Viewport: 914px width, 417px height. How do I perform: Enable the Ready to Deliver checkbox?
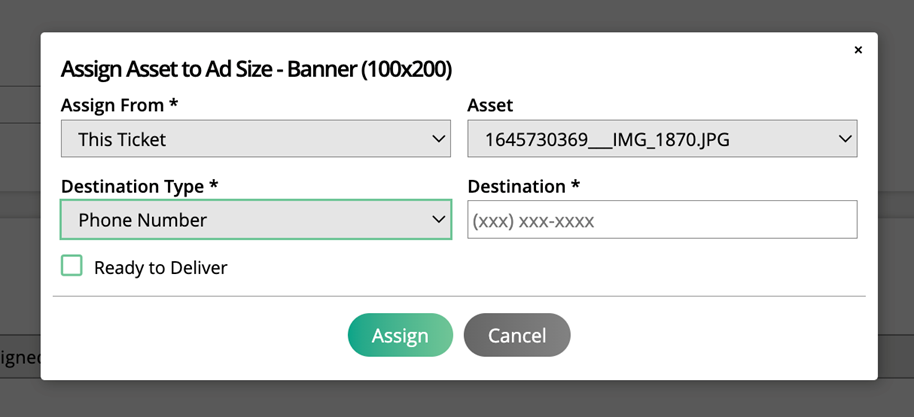click(x=71, y=266)
